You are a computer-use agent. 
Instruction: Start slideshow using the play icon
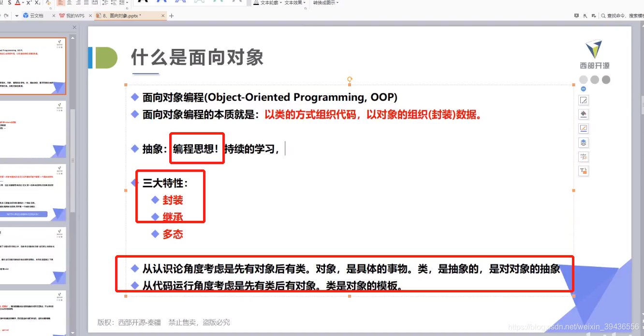tap(576, 15)
